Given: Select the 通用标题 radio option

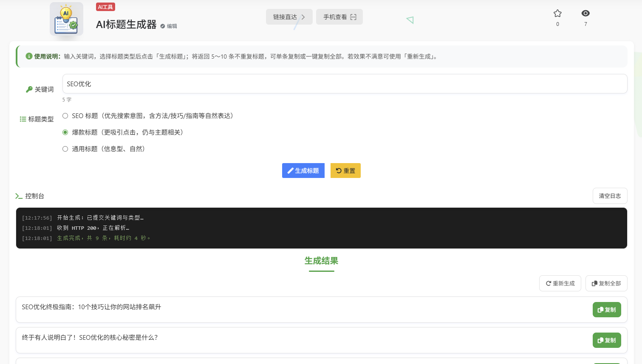Looking at the screenshot, I should click(65, 149).
